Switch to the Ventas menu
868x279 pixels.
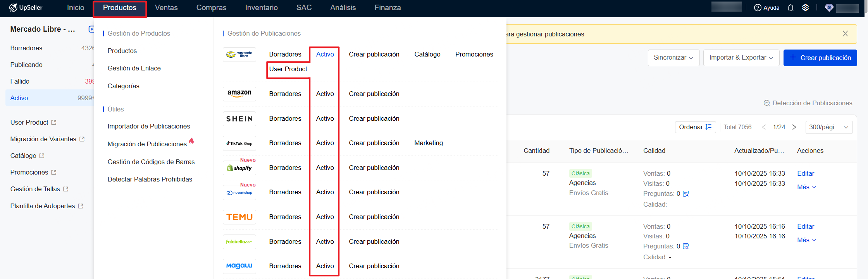coord(166,8)
